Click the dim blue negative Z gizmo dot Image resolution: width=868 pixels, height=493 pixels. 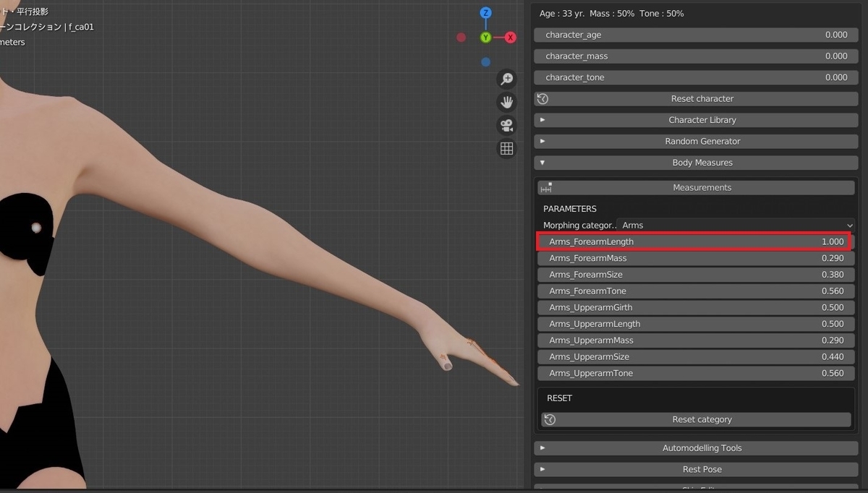point(486,61)
